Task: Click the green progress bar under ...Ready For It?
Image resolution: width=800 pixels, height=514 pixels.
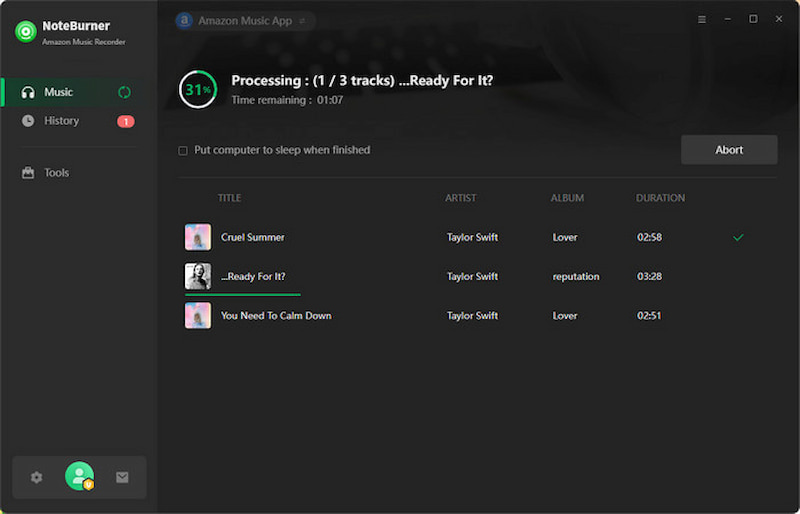Action: 243,295
